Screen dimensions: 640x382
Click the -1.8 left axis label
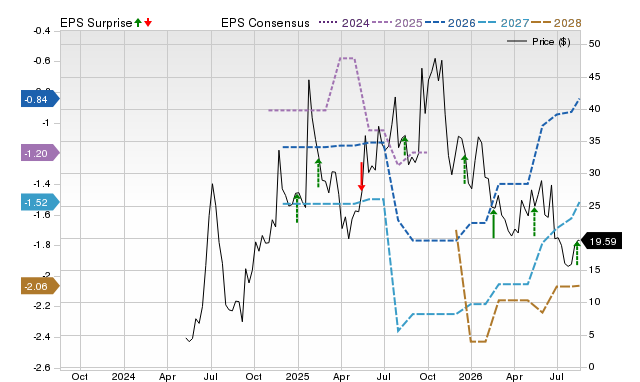click(42, 245)
